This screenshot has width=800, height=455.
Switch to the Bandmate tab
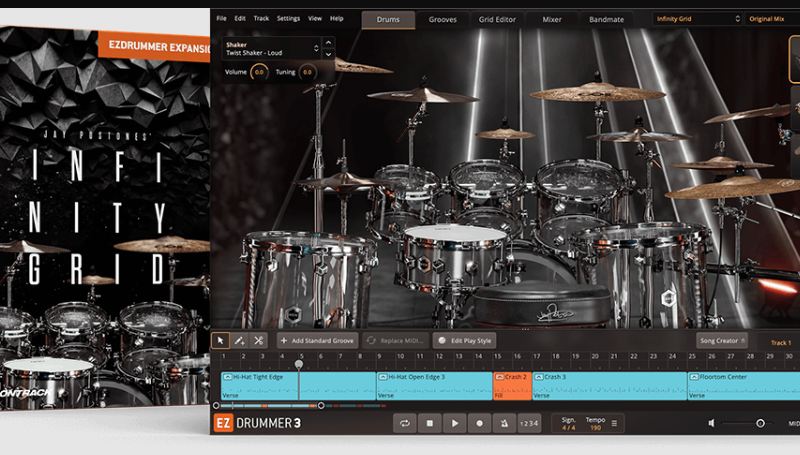[606, 19]
